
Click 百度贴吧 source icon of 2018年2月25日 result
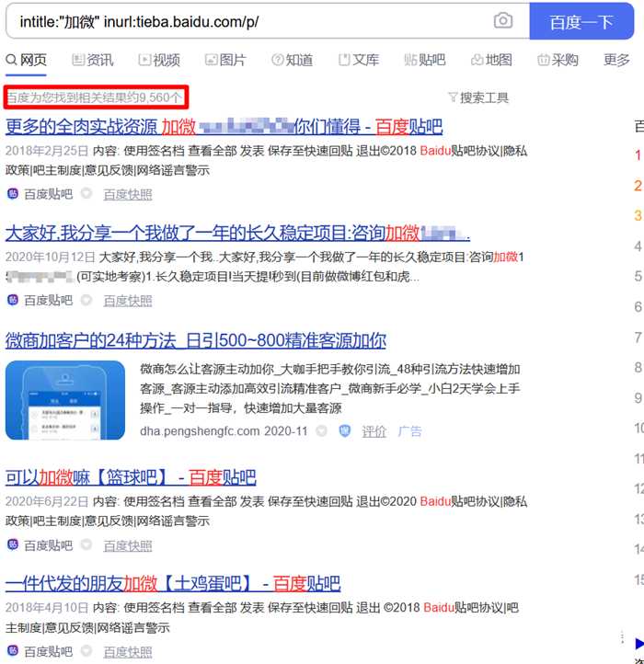pyautogui.click(x=13, y=194)
